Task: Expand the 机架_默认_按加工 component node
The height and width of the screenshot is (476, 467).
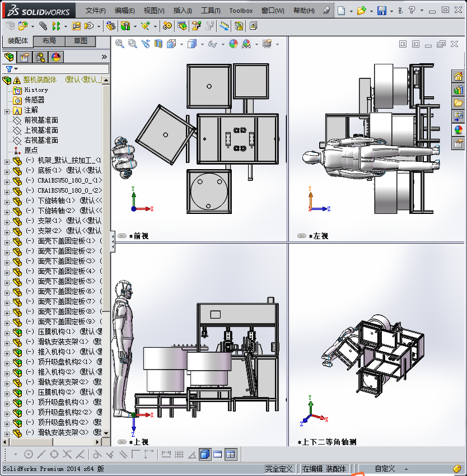Action: click(7, 162)
